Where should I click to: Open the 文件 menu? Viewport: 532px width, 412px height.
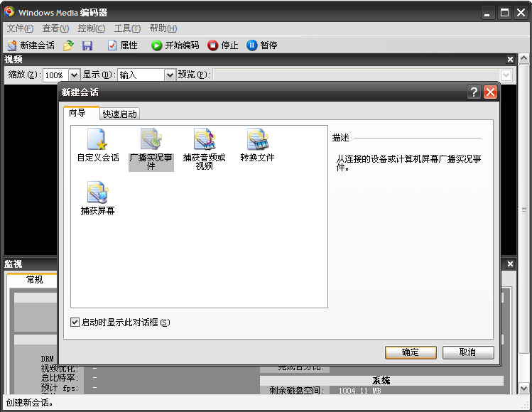tap(20, 28)
